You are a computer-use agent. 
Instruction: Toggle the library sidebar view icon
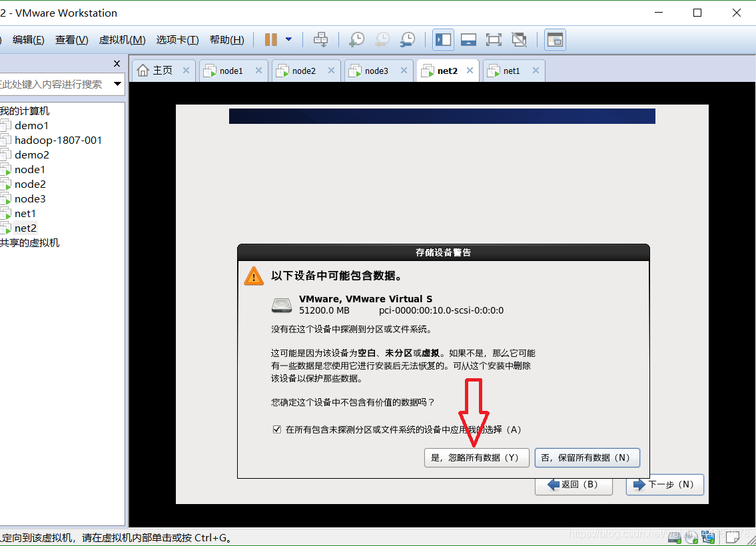coord(443,39)
